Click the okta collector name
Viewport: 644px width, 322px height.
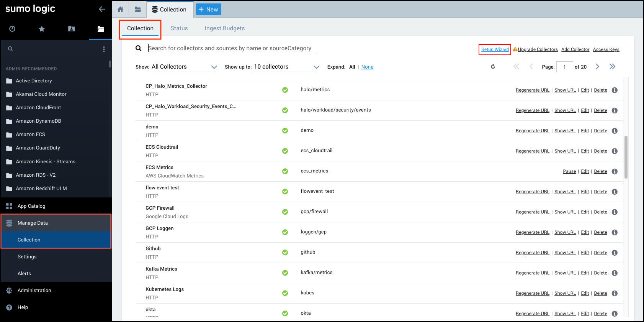tap(150, 310)
